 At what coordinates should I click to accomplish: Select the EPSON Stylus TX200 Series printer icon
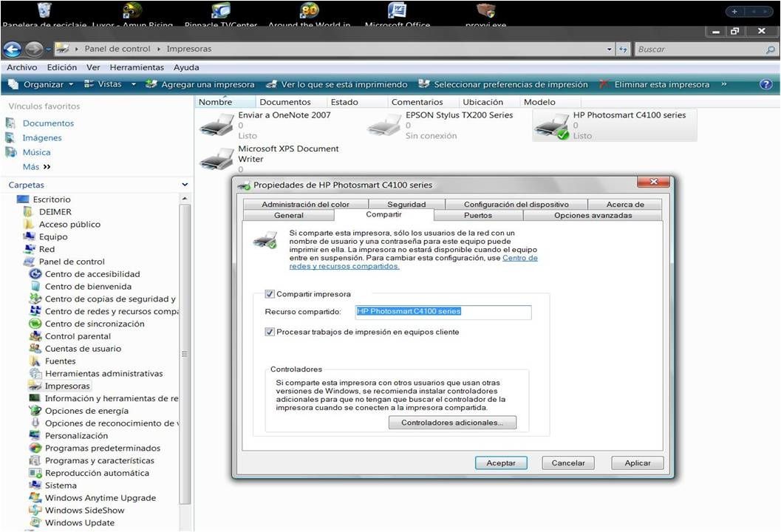click(x=383, y=125)
